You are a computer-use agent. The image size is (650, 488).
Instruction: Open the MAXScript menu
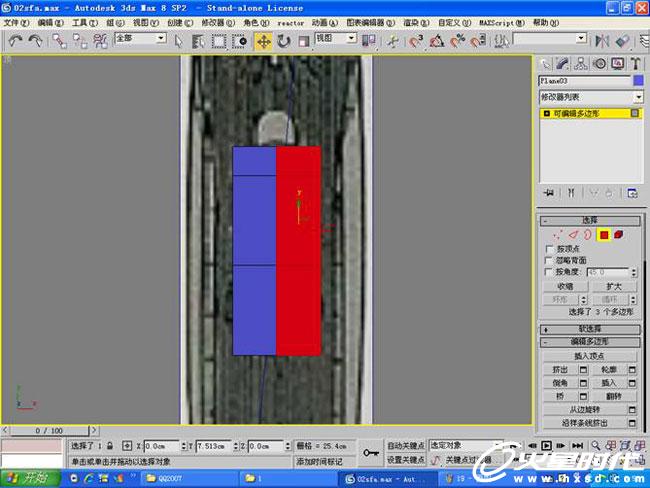tap(502, 23)
